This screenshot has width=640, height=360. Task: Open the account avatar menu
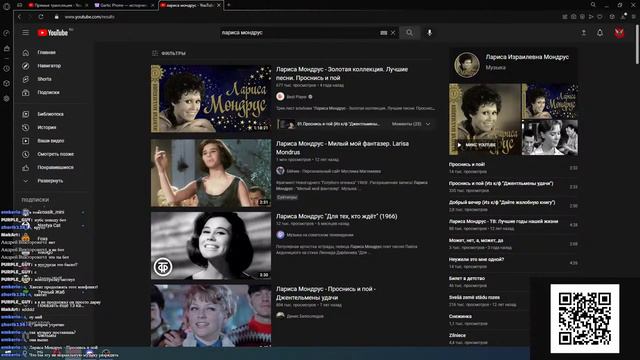pyautogui.click(x=619, y=33)
